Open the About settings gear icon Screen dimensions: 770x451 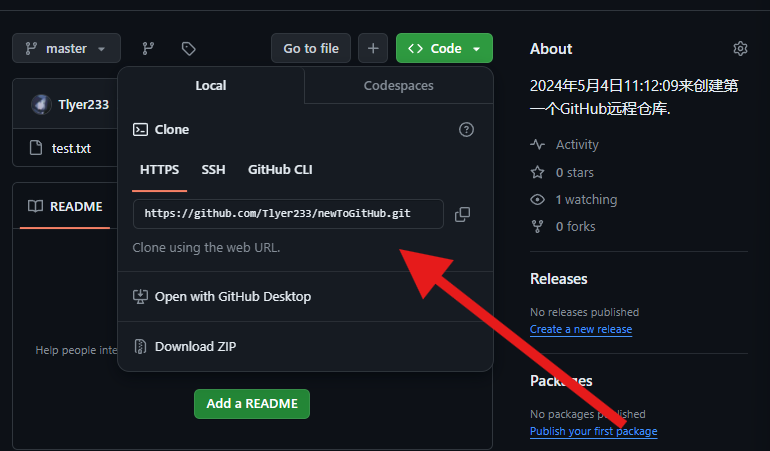point(740,49)
